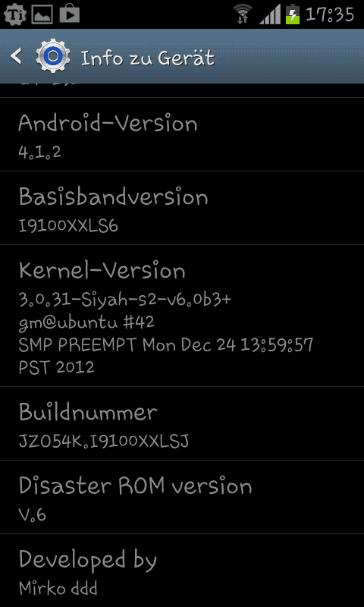Tap the mobile signal strength icon
The image size is (364, 607).
(270, 15)
